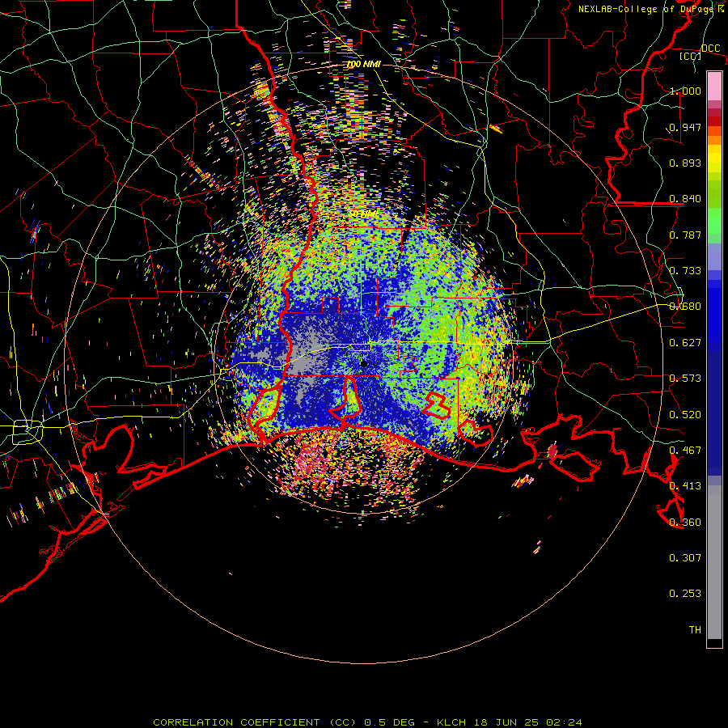This screenshot has height=728, width=728.
Task: Click the 0.307 scale value
Action: (x=685, y=558)
